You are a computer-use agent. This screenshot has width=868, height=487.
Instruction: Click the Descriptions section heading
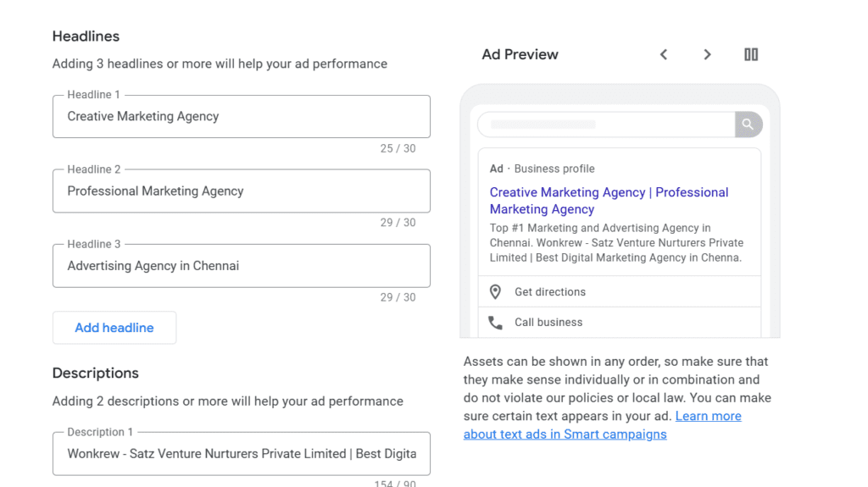pos(95,374)
